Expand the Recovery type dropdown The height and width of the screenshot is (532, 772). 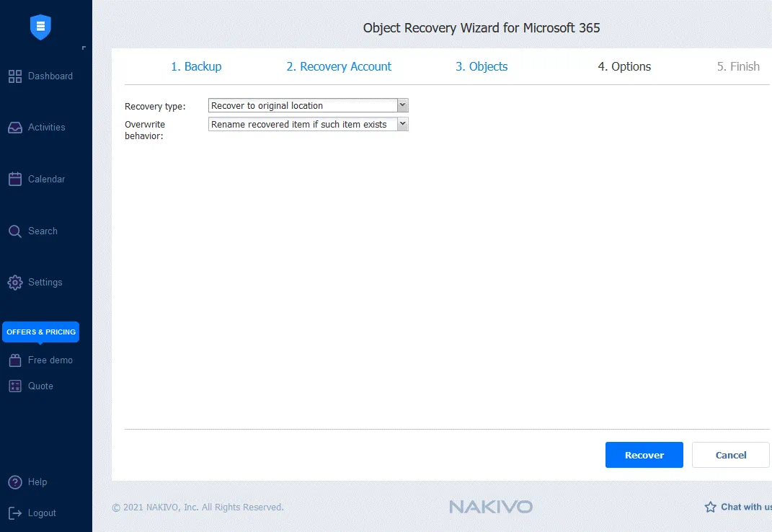(403, 105)
